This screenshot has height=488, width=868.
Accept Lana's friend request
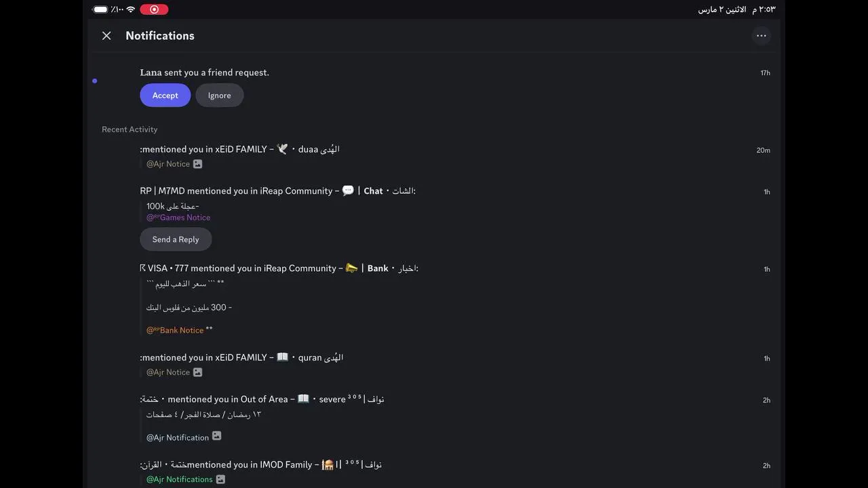[x=165, y=96]
